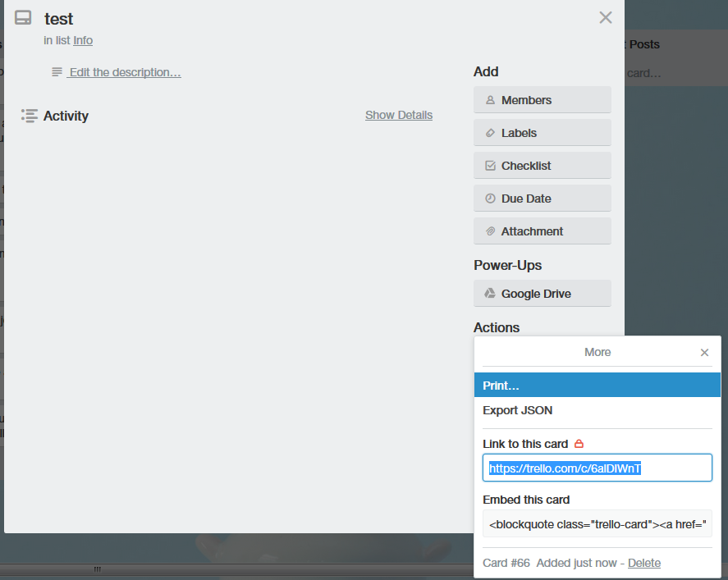The width and height of the screenshot is (728, 580).
Task: Open Google Drive power-up
Action: (543, 293)
